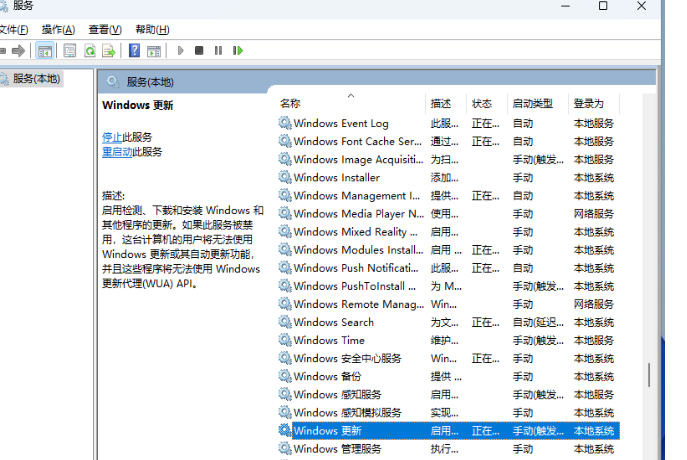Screen dimensions: 687x460
Task: Click 正在... status of Windows Event Log
Action: click(x=485, y=124)
